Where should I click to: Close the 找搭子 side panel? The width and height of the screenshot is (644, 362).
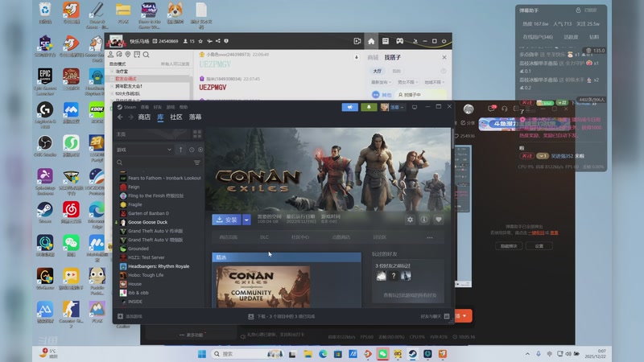444,57
